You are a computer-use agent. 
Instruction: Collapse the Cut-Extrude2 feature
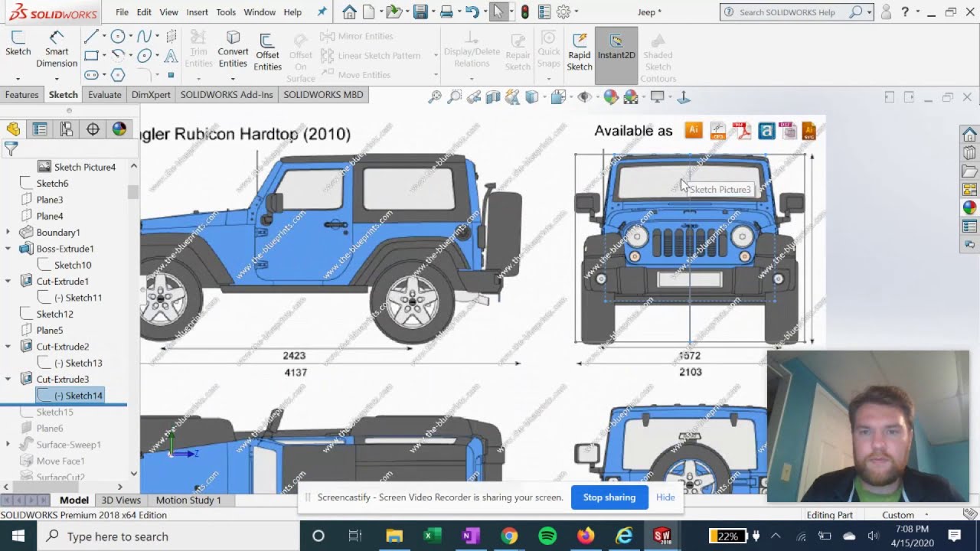8,347
